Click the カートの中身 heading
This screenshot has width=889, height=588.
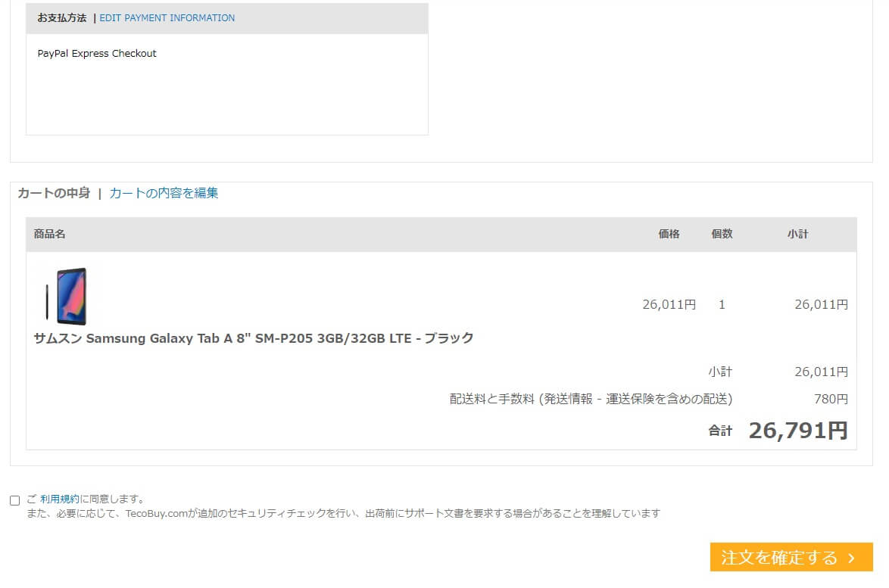54,193
